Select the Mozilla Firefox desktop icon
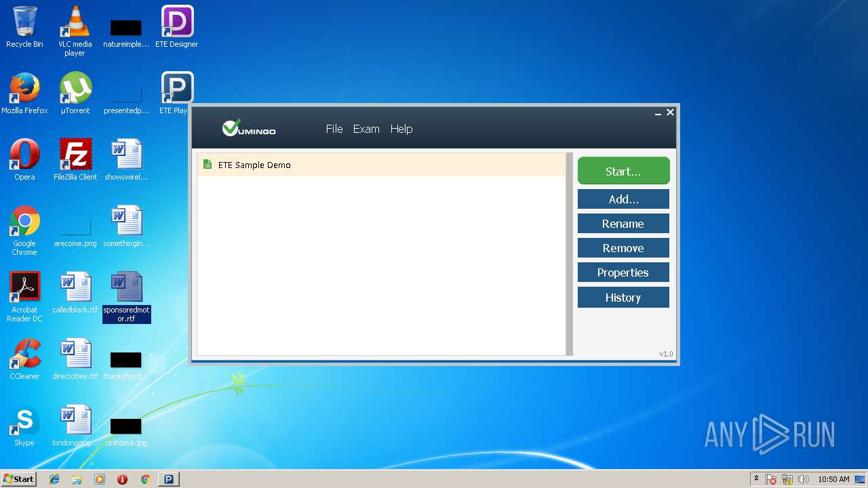This screenshot has height=488, width=868. [24, 94]
